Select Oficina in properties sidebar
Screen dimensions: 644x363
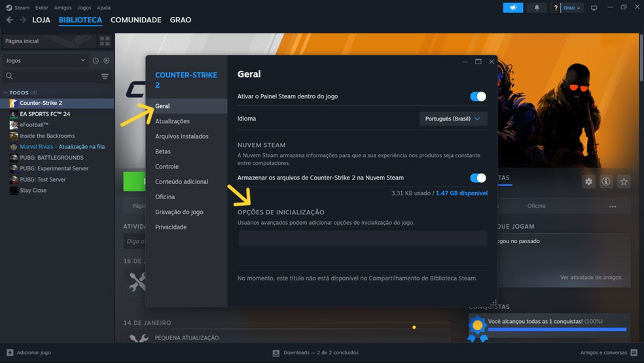pos(187,197)
